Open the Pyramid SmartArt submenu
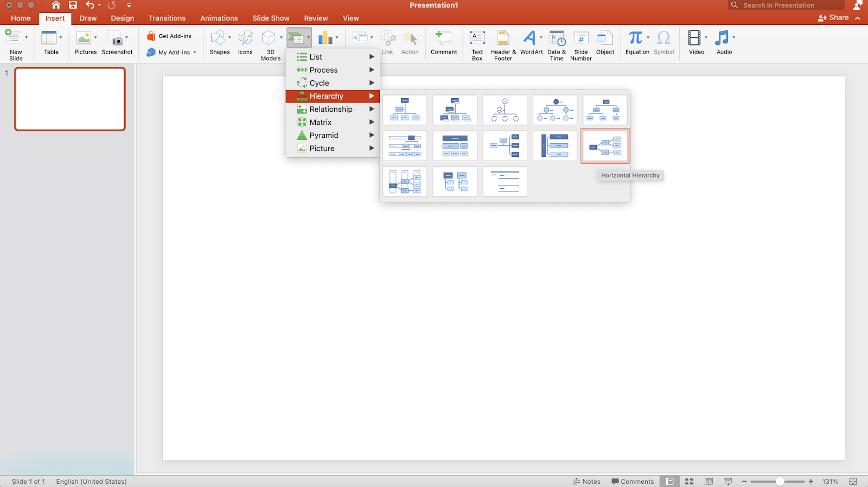The width and height of the screenshot is (868, 487). click(x=333, y=135)
